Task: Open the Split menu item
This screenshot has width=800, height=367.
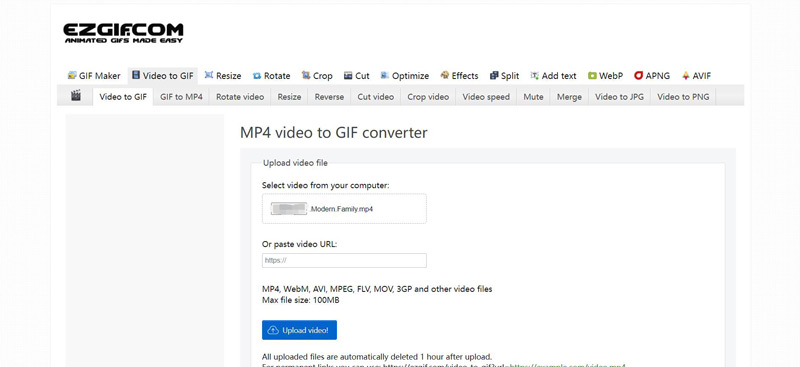Action: tap(504, 76)
